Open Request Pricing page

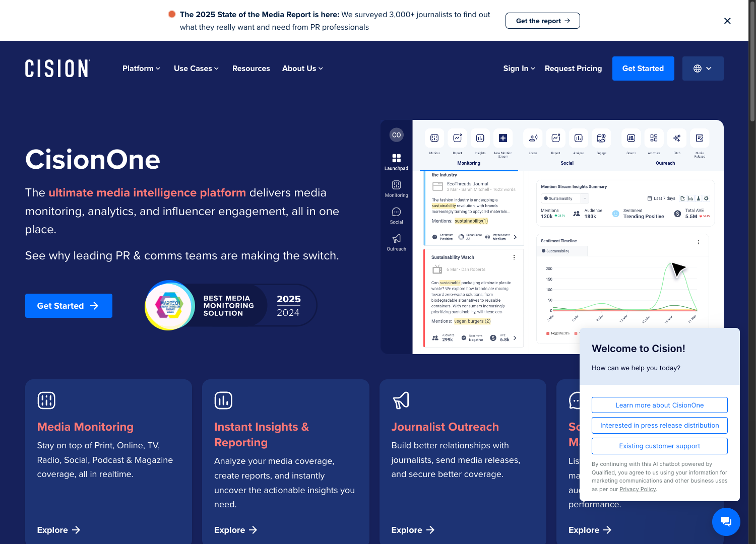coord(573,69)
